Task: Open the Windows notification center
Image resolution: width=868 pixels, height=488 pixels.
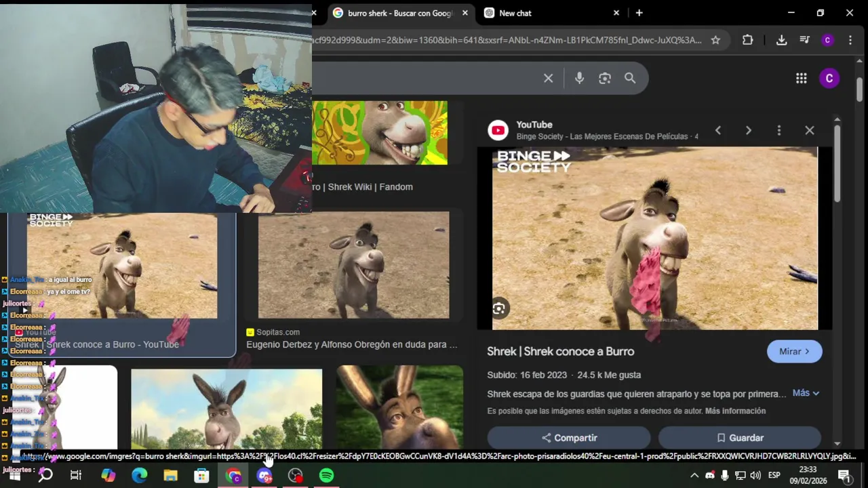Action: 844,476
